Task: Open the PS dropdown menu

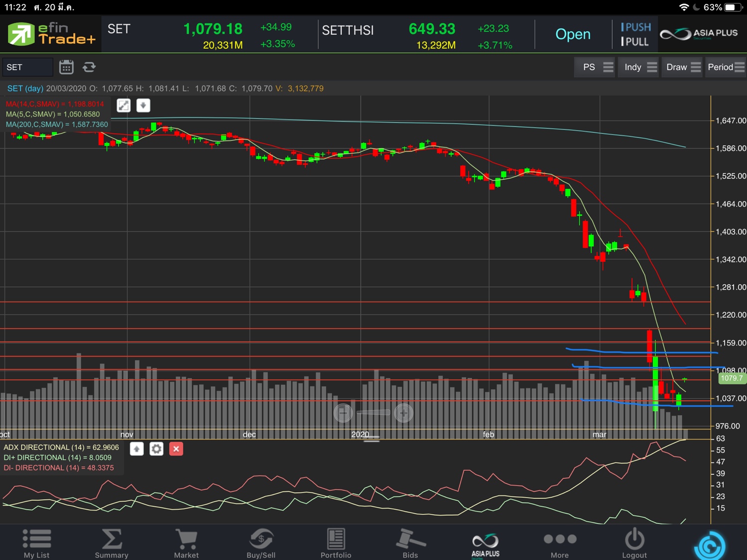Action: (595, 67)
